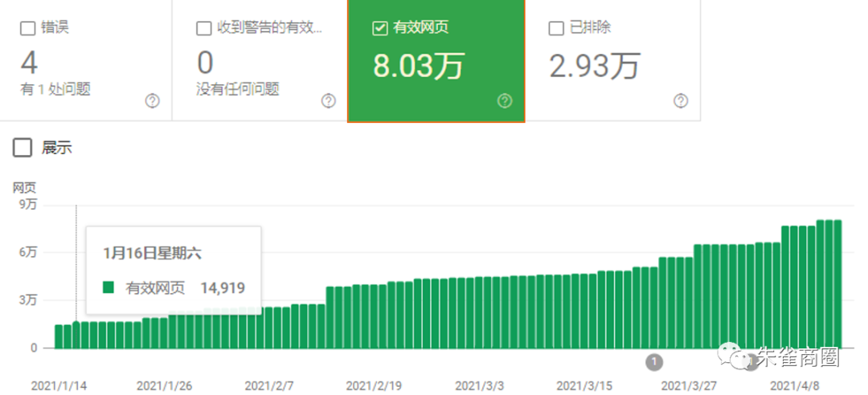Tick the 收到警告的有效 checkbox
The height and width of the screenshot is (395, 868).
tap(203, 28)
